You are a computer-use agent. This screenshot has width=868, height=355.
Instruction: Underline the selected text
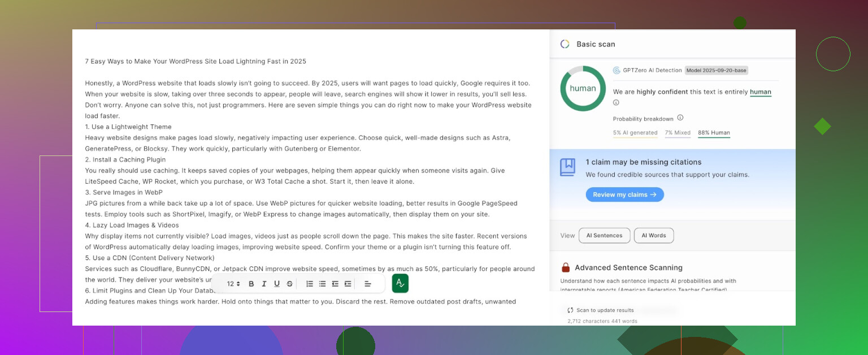[277, 284]
